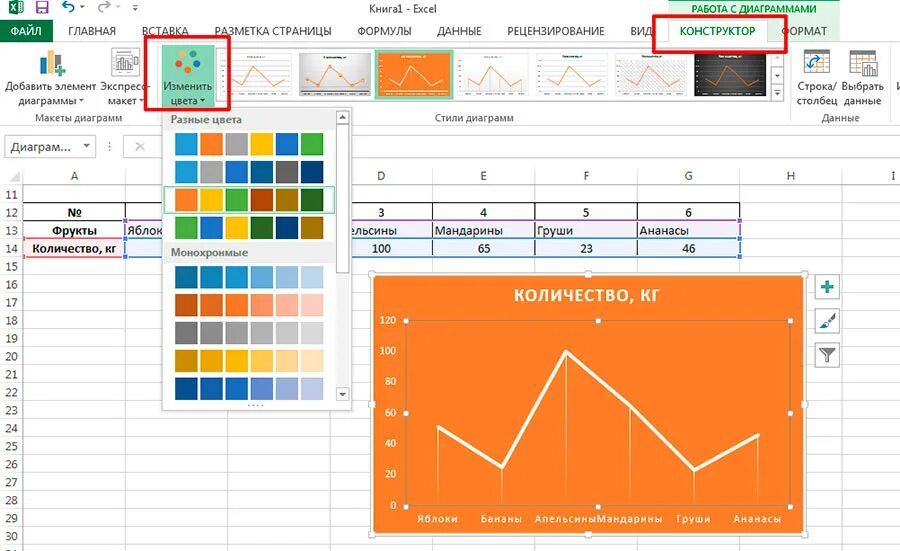Select the cell containing Мандарины
900x551 pixels.
click(483, 230)
